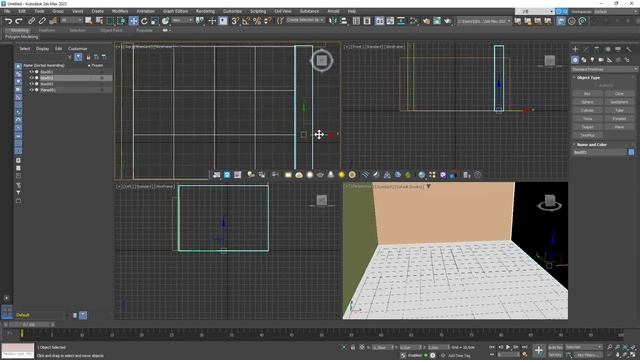This screenshot has width=640, height=360.
Task: Click the Perspective viewport's ViewCube
Action: coord(550,202)
